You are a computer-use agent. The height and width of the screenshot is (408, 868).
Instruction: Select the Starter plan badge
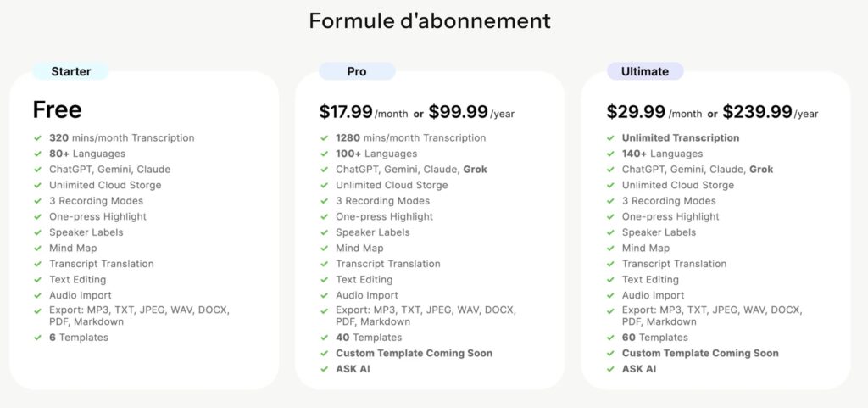71,72
